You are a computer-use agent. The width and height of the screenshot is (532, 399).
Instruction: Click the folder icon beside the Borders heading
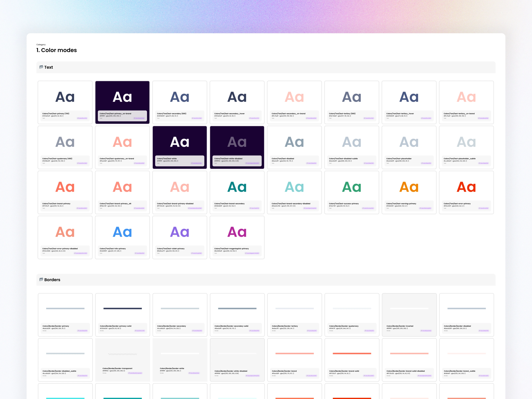point(41,279)
